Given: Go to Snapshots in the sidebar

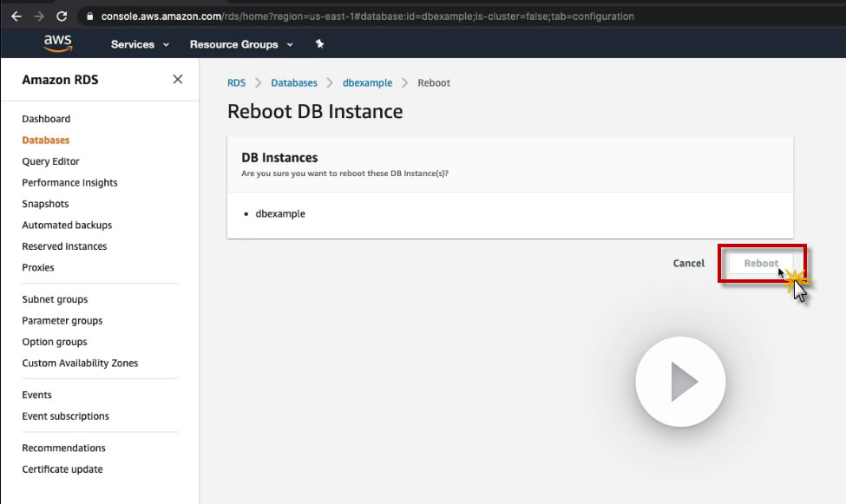Looking at the screenshot, I should pyautogui.click(x=45, y=204).
